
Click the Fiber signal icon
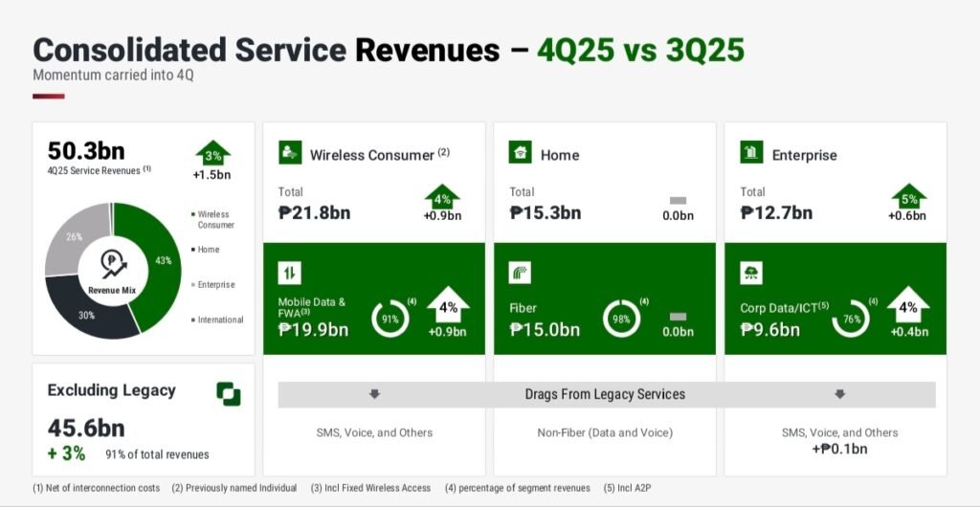coord(521,274)
